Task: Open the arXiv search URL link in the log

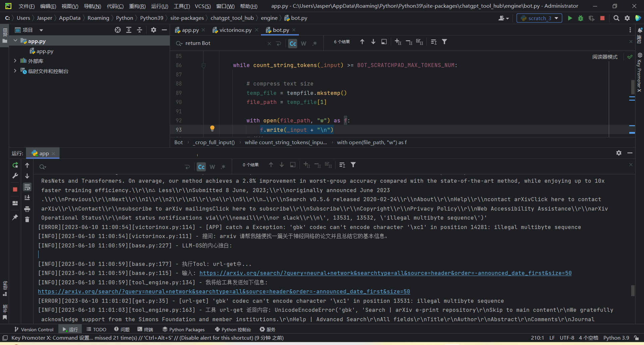Action: pyautogui.click(x=224, y=291)
